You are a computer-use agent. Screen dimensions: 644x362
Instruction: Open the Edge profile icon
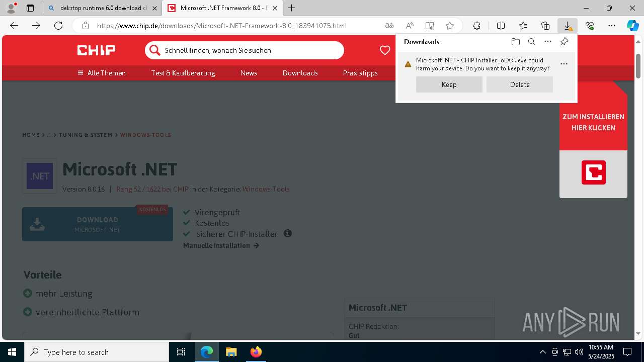point(11,8)
